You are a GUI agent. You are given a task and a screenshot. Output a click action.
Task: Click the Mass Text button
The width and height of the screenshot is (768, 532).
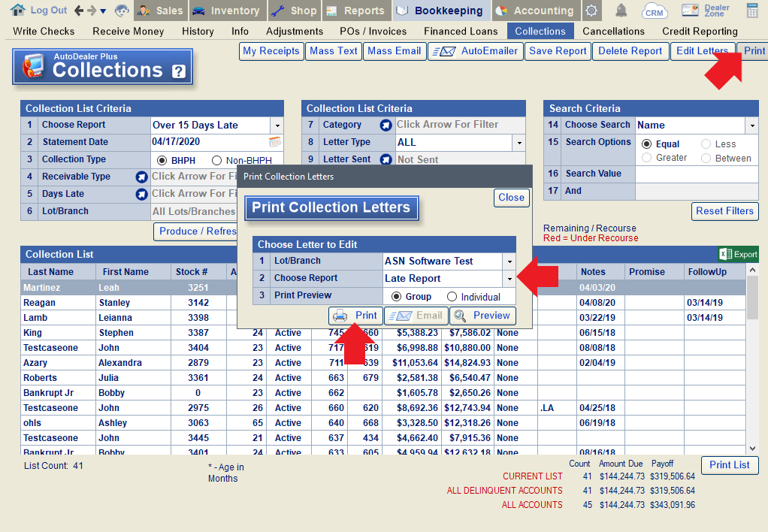[334, 51]
